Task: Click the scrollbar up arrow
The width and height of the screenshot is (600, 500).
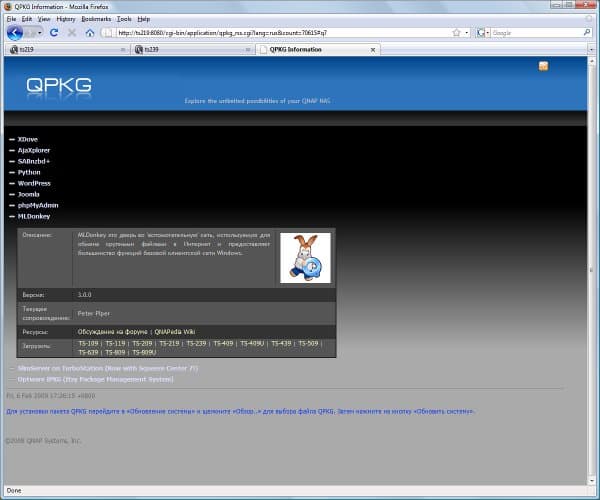Action: click(x=592, y=61)
